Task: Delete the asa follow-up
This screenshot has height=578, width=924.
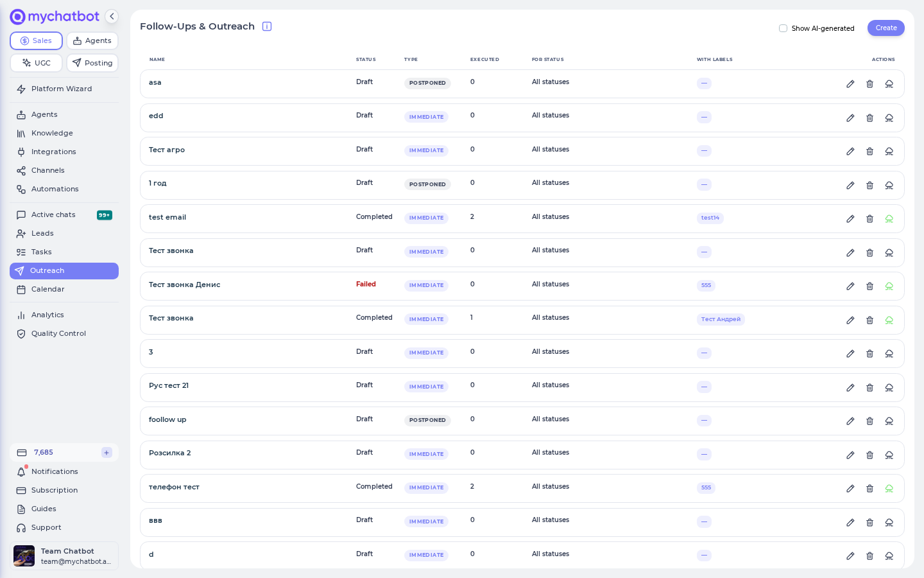Action: [869, 84]
